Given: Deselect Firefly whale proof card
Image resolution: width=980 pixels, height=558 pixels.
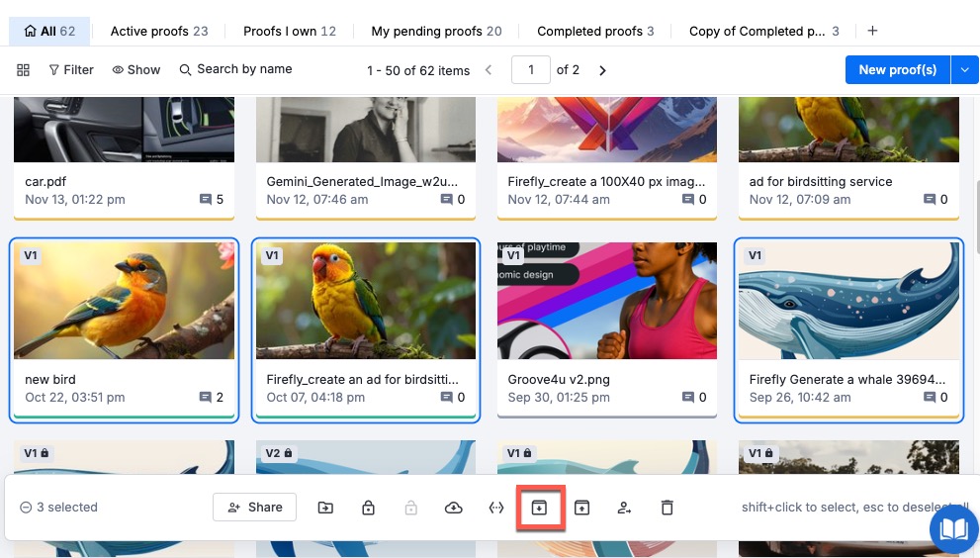Looking at the screenshot, I should tap(848, 330).
